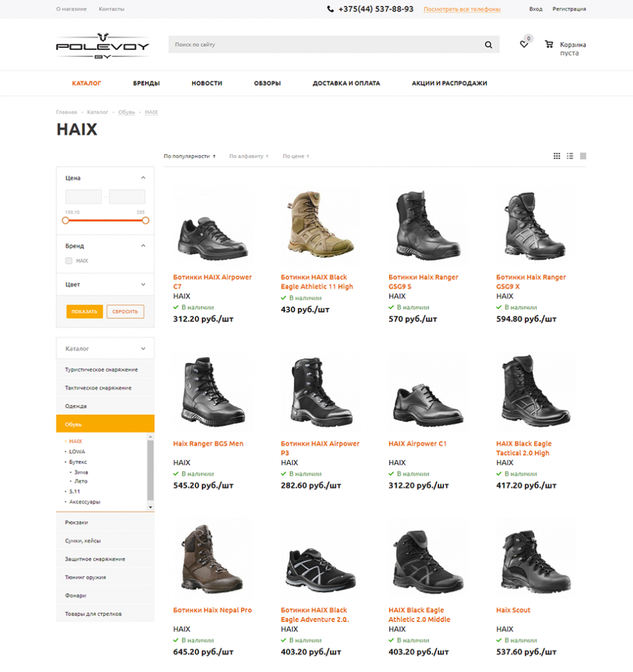This screenshot has height=672, width=633.
Task: Open the Каталог main menu
Action: (x=87, y=83)
